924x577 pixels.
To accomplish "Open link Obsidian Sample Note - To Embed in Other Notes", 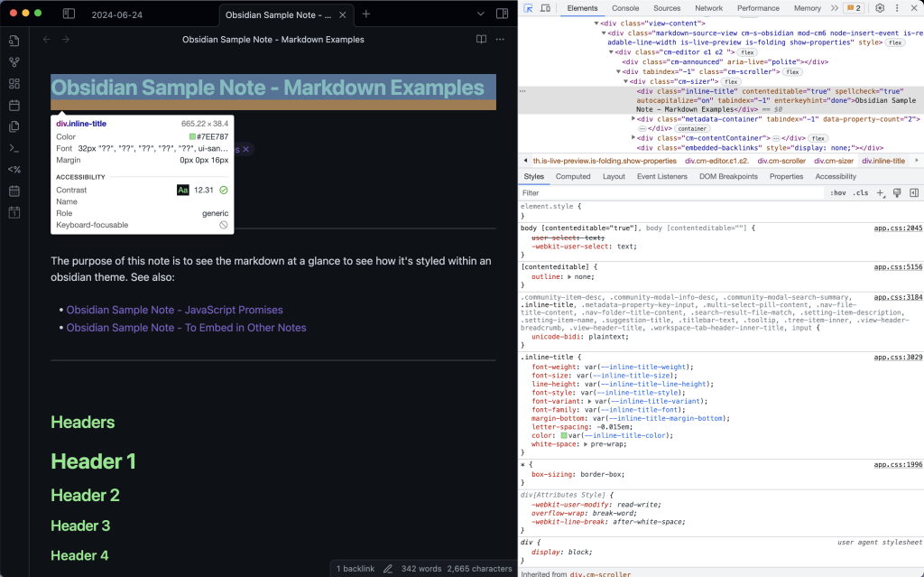I will (186, 328).
